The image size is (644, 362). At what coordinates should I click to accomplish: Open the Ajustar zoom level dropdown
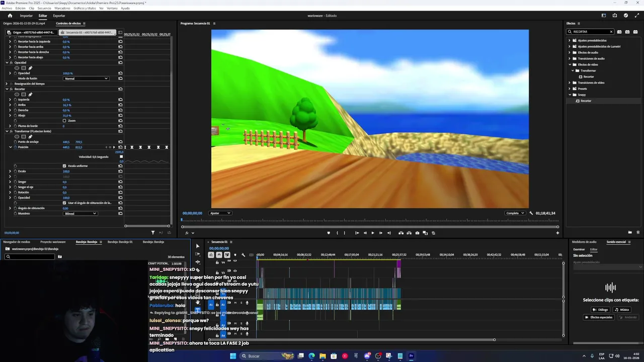click(x=220, y=213)
